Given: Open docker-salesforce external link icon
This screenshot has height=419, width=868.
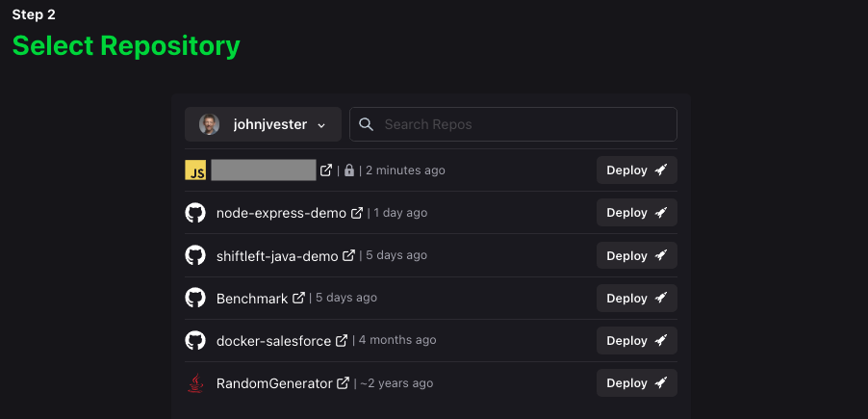Looking at the screenshot, I should tap(342, 341).
